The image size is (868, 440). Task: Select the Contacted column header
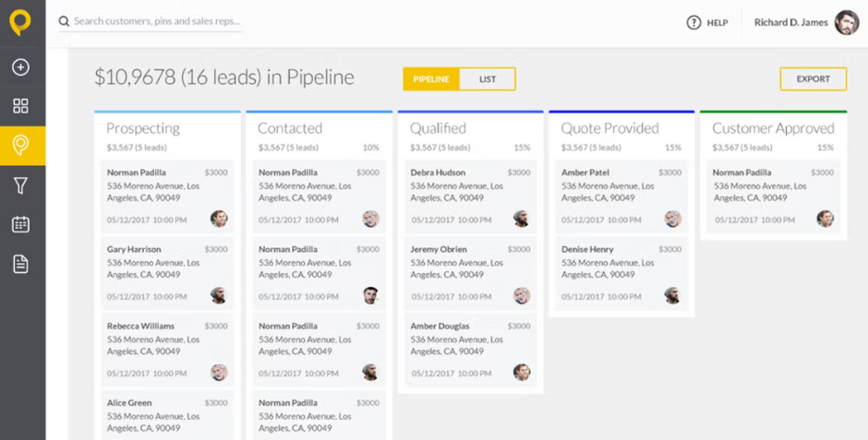point(290,128)
